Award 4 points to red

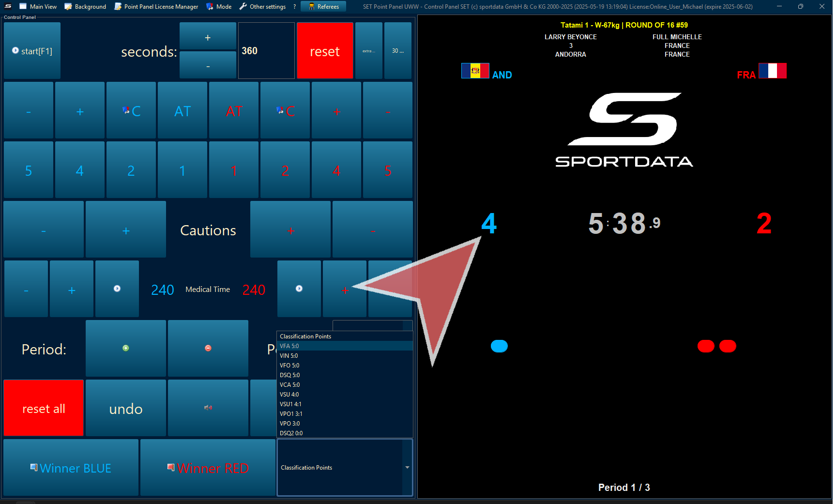336,170
